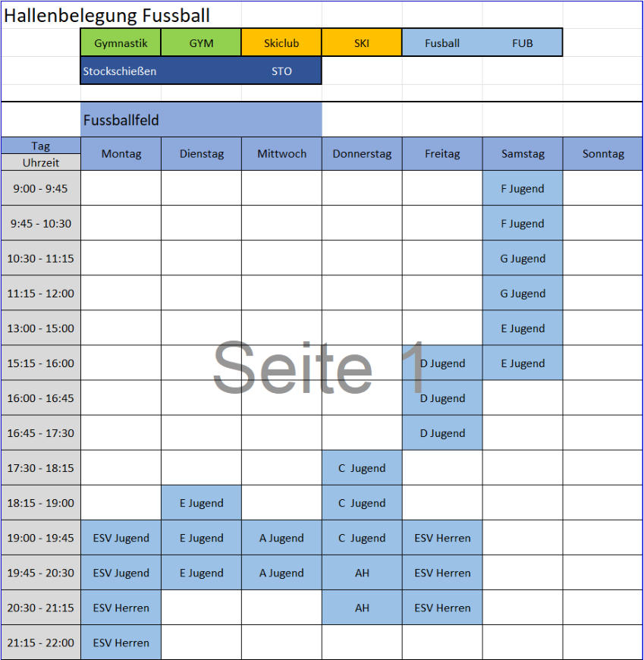Click D Jugend cell at 16:45 Friday
This screenshot has height=660, width=644.
442,432
